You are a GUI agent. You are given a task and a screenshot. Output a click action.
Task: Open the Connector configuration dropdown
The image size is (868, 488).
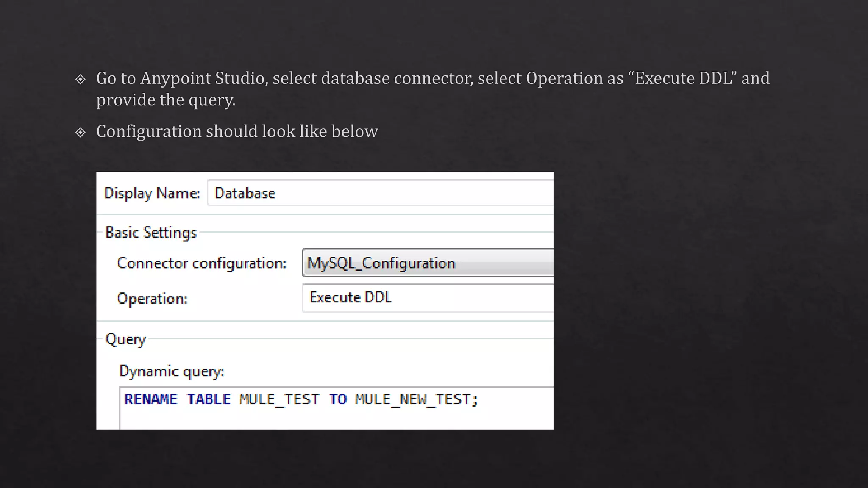[428, 263]
